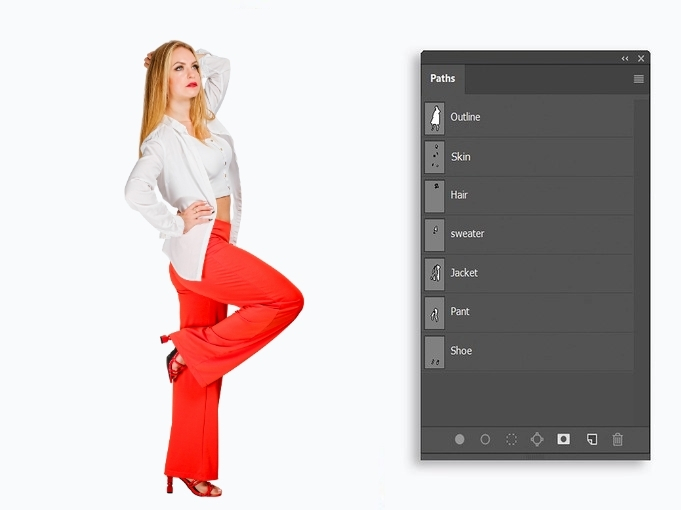
Task: Select the Hair path name
Action: (x=459, y=195)
